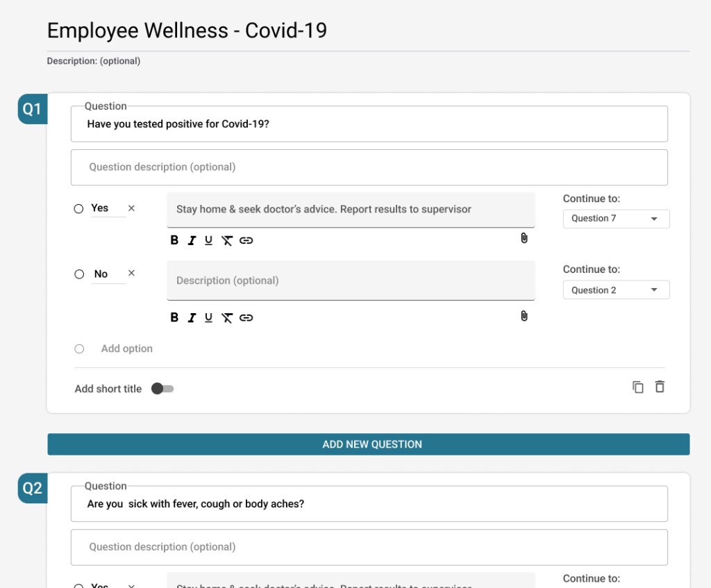
Task: Remove the No option with X
Action: click(x=132, y=274)
